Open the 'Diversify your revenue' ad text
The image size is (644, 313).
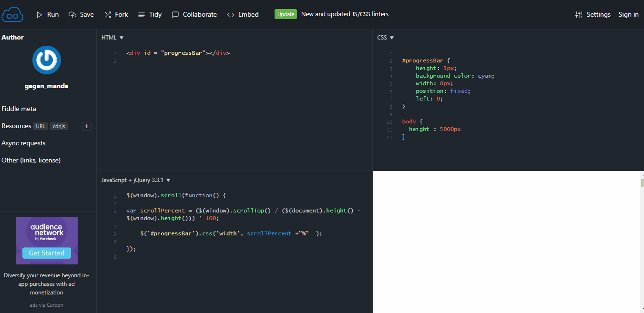tap(47, 284)
